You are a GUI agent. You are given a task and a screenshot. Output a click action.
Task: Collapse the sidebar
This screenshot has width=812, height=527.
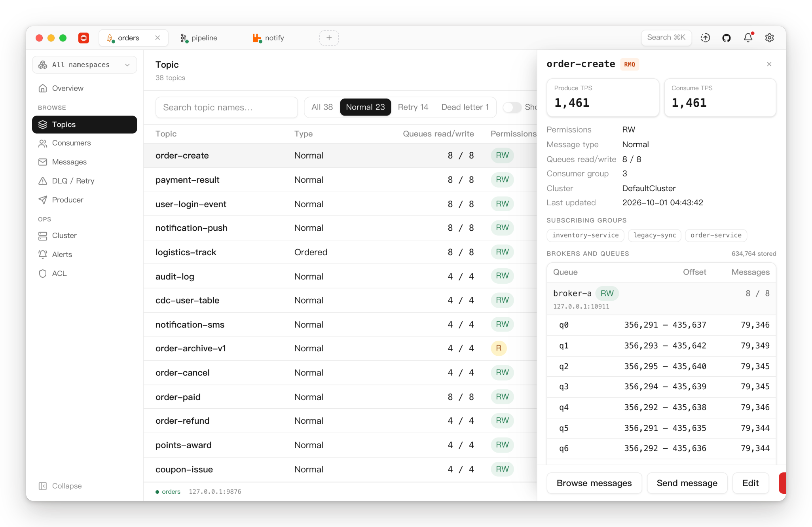point(60,486)
